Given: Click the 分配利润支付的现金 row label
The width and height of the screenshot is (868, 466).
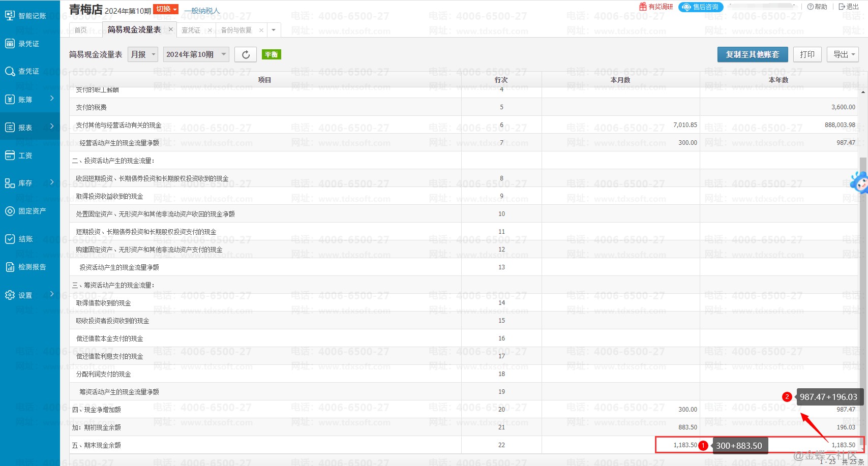Looking at the screenshot, I should pos(103,374).
